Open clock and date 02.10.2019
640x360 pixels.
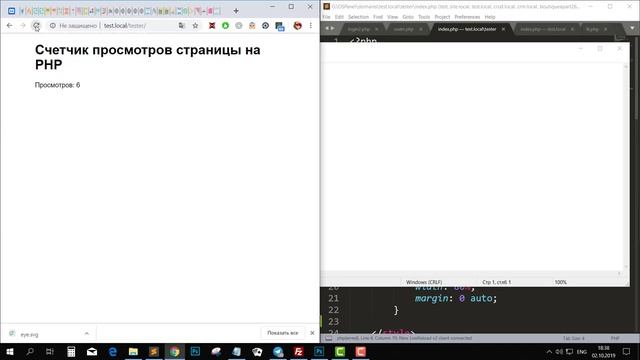(604, 351)
